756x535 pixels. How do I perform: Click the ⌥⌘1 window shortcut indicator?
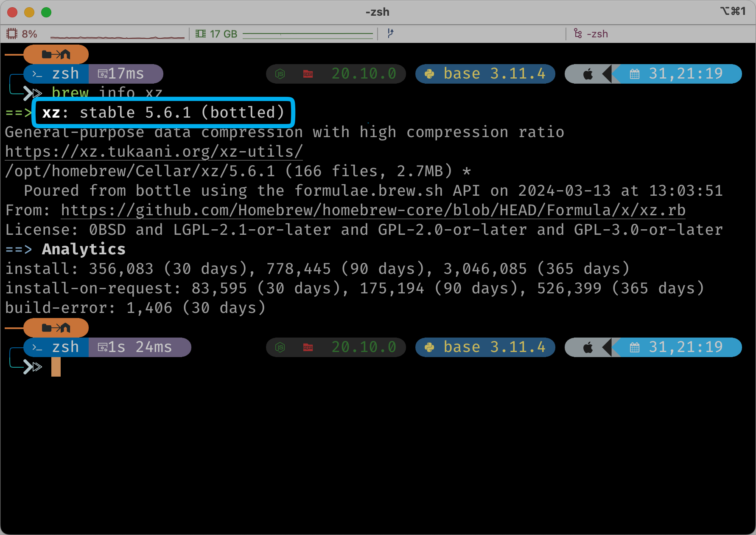tap(733, 11)
